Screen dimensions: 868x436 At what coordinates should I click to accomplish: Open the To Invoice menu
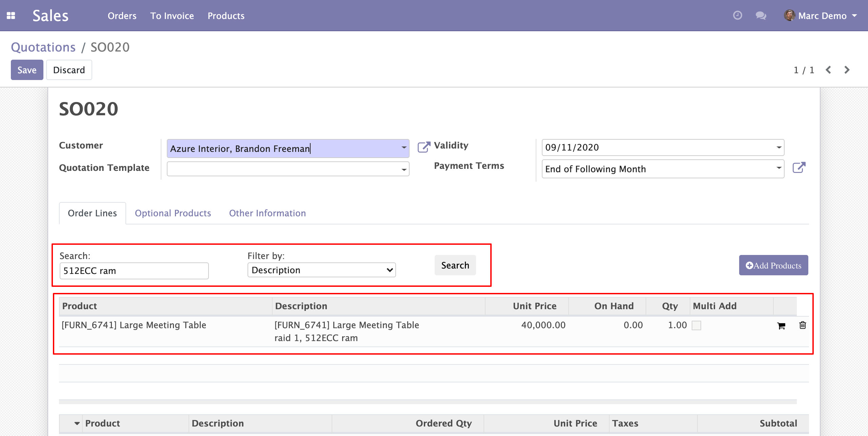172,16
